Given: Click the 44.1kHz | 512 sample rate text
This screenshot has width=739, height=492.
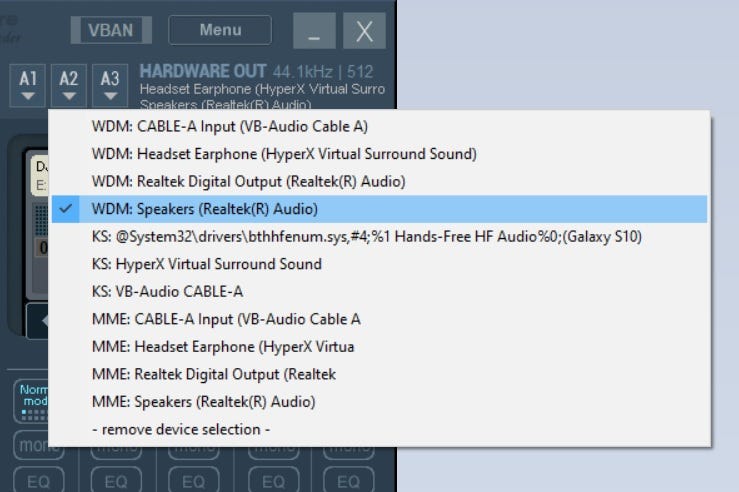Looking at the screenshot, I should (x=323, y=72).
